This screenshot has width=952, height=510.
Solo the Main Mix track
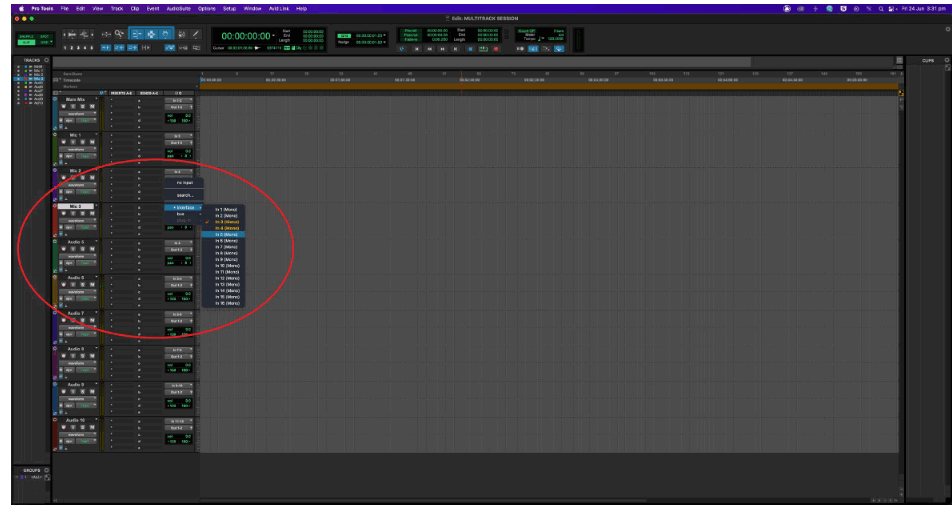point(83,106)
